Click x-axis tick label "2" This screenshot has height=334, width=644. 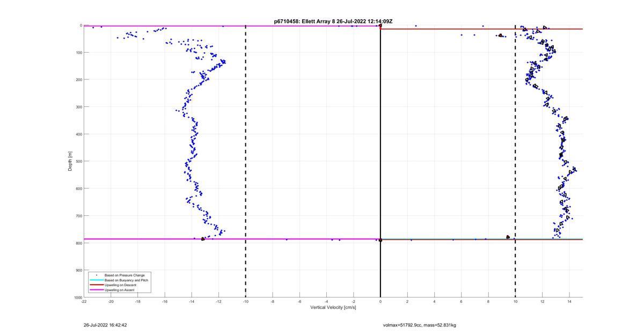point(407,301)
